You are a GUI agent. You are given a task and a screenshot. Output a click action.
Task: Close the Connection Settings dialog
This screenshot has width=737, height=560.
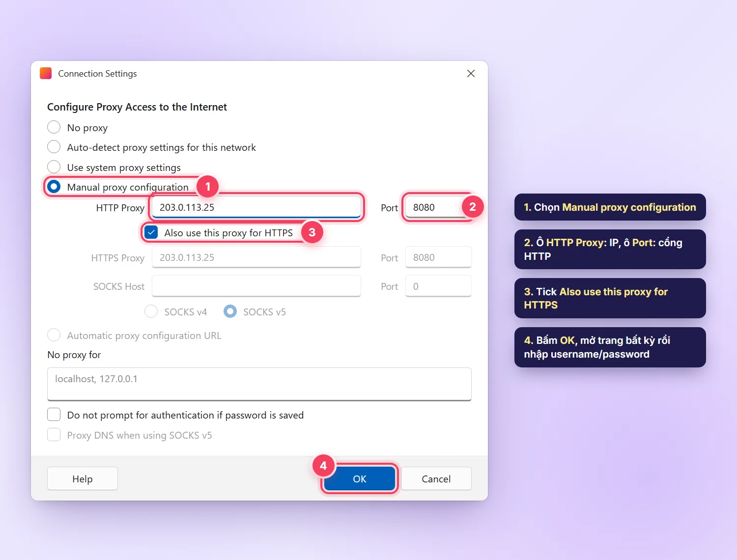point(471,73)
